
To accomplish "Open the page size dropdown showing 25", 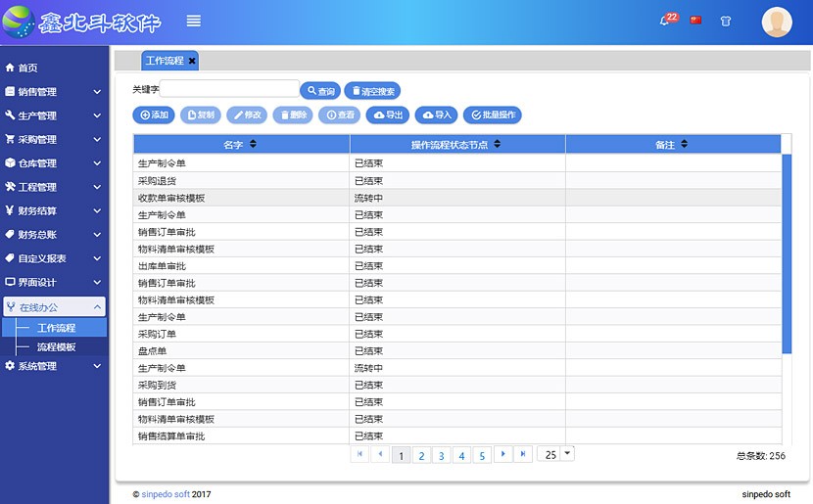I will coord(567,454).
